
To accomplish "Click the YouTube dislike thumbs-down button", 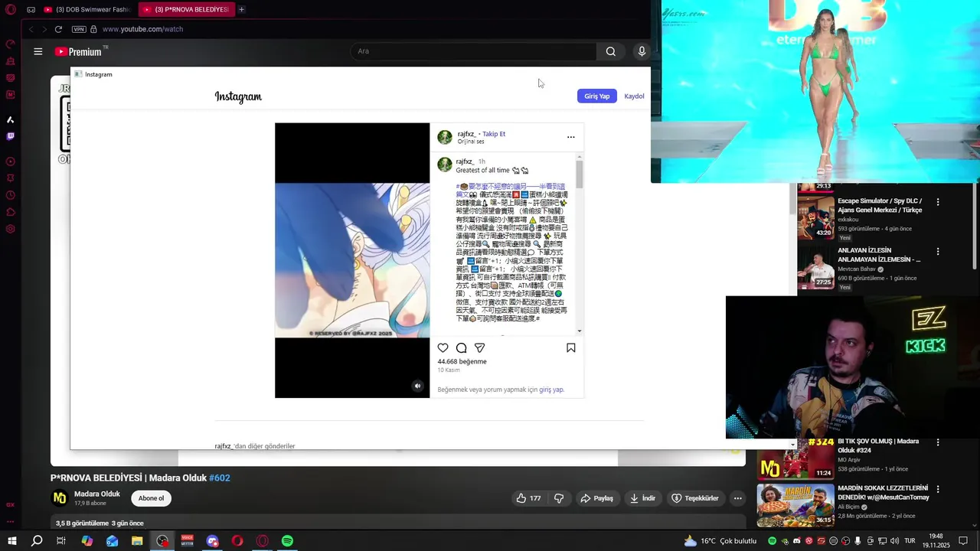I will coord(559,498).
